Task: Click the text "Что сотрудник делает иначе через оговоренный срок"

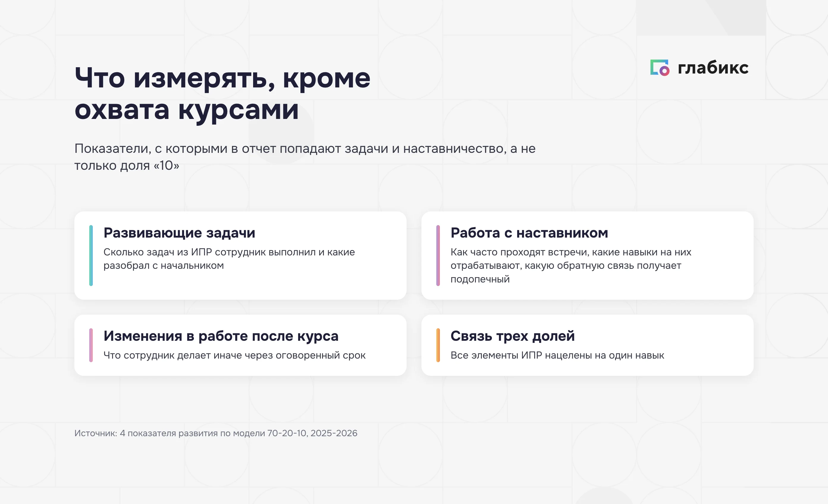Action: [x=235, y=355]
